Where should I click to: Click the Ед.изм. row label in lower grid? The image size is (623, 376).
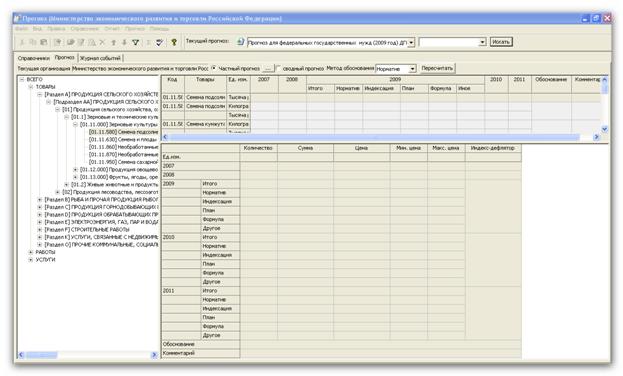(201, 157)
